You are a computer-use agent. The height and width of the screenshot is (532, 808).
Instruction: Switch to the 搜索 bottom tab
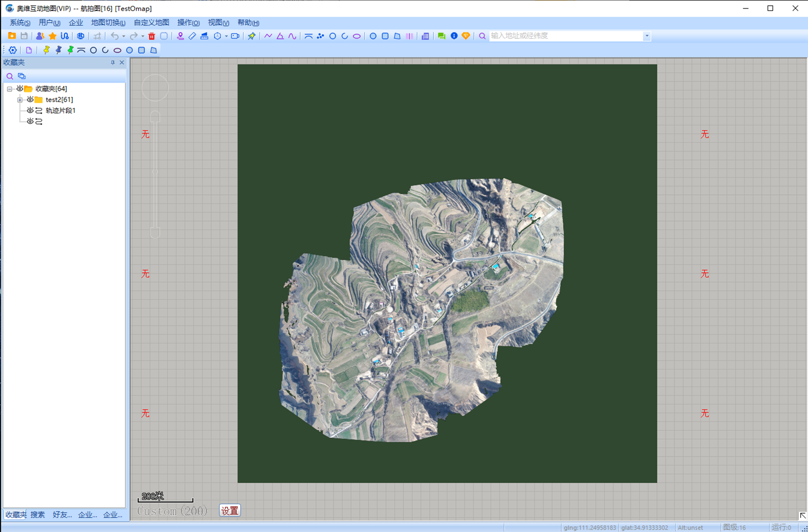(38, 515)
